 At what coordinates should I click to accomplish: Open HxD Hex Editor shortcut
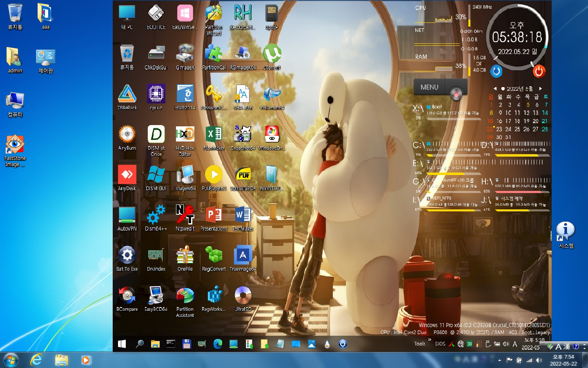pyautogui.click(x=185, y=141)
